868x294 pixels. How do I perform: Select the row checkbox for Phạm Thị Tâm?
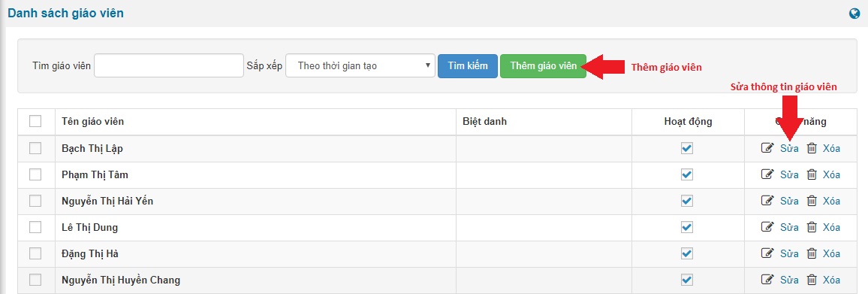[35, 174]
